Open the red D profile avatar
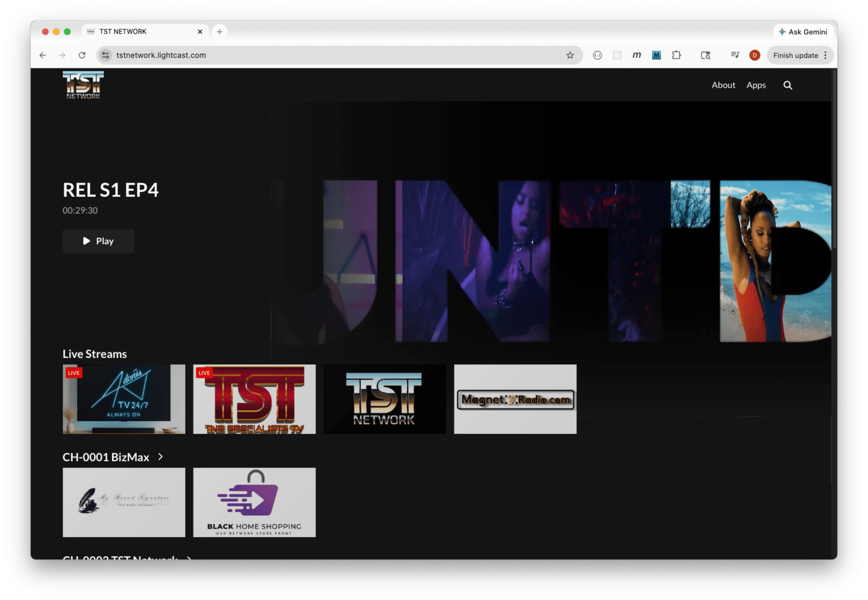868x600 pixels. click(754, 55)
